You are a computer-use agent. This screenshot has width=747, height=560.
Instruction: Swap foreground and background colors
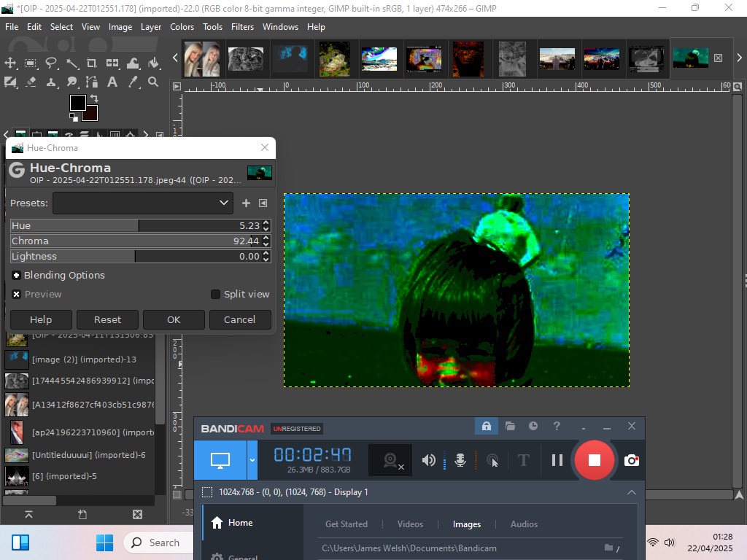[x=93, y=98]
